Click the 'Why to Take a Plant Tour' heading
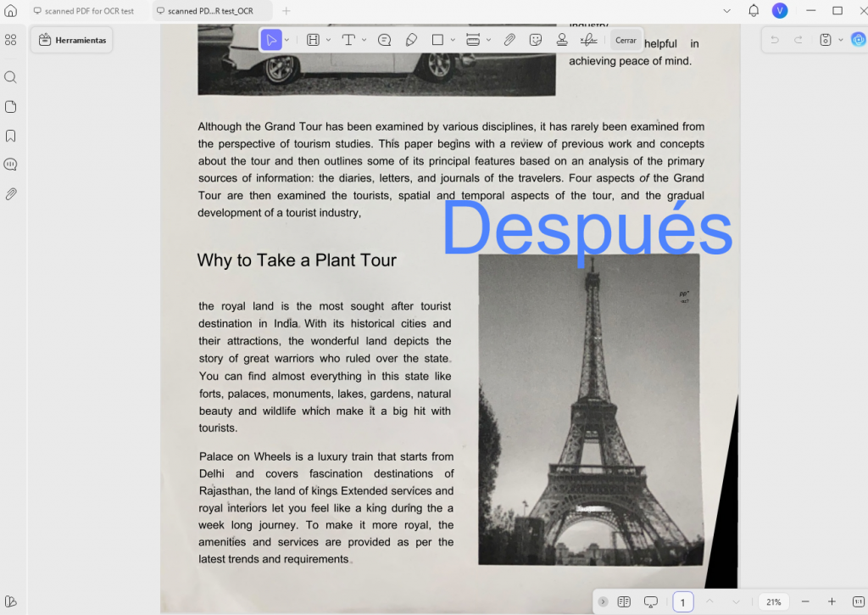868x615 pixels. [297, 260]
